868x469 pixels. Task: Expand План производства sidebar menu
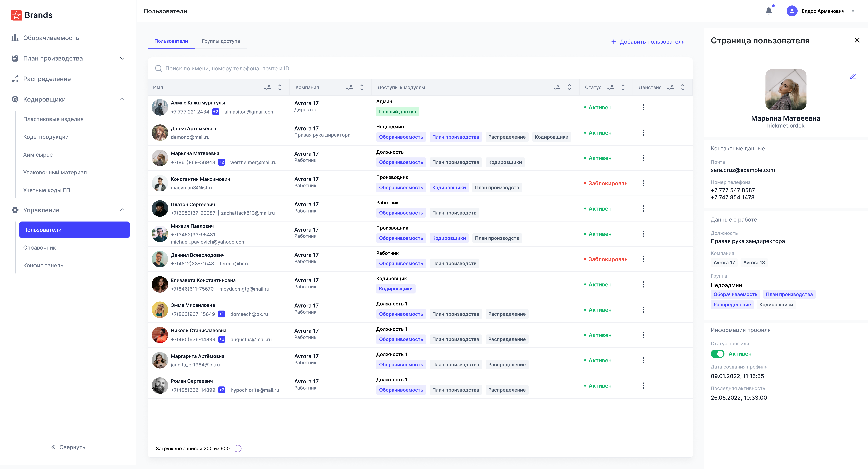(x=122, y=58)
